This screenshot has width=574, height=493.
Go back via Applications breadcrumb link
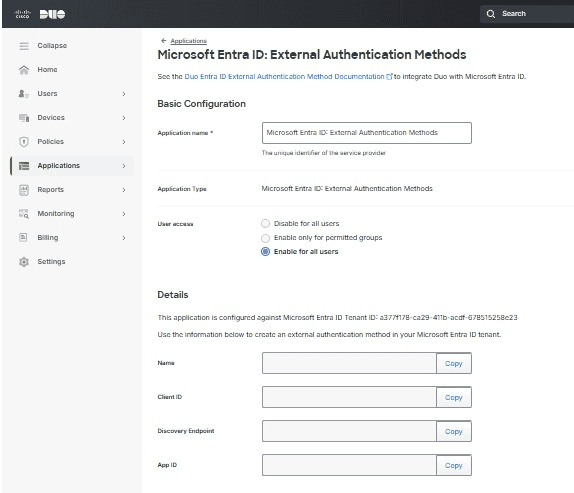coord(189,41)
